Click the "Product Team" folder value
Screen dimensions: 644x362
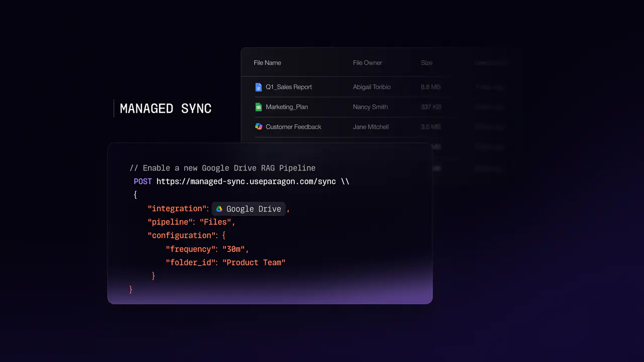pos(254,262)
